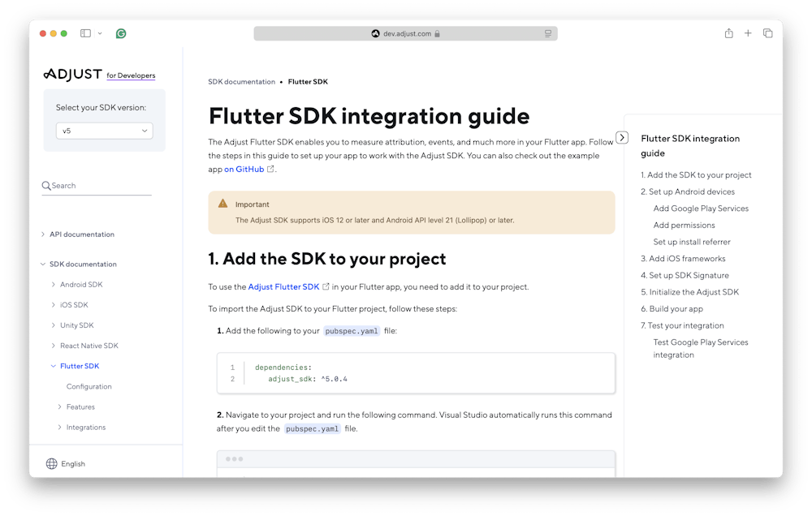Open API documentation in sidebar
Viewport: 812px width, 516px height.
[x=82, y=234]
